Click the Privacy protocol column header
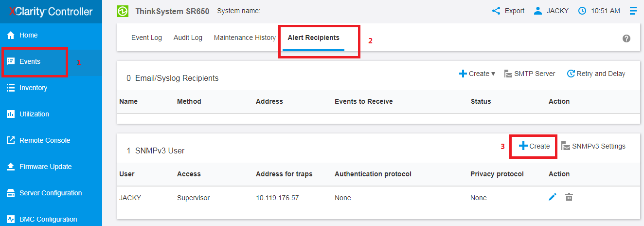 coord(497,174)
